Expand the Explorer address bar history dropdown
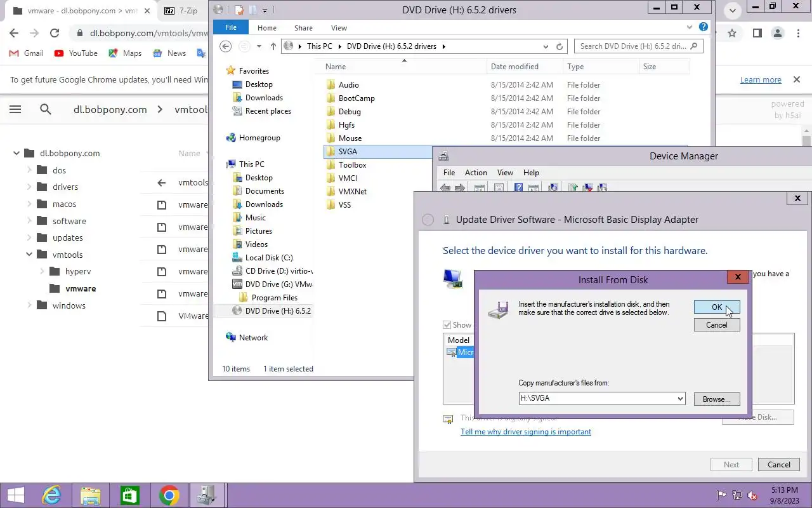The height and width of the screenshot is (508, 812). pyautogui.click(x=546, y=46)
